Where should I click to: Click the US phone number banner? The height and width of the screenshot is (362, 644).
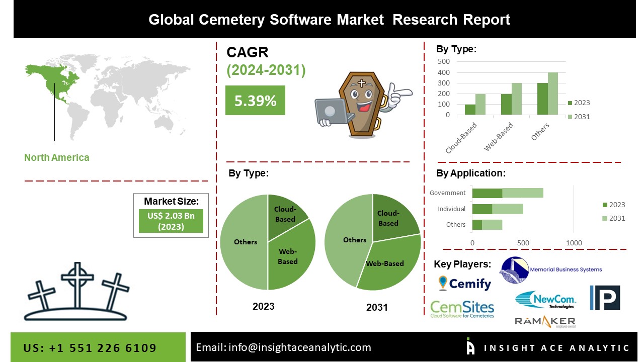pos(90,348)
